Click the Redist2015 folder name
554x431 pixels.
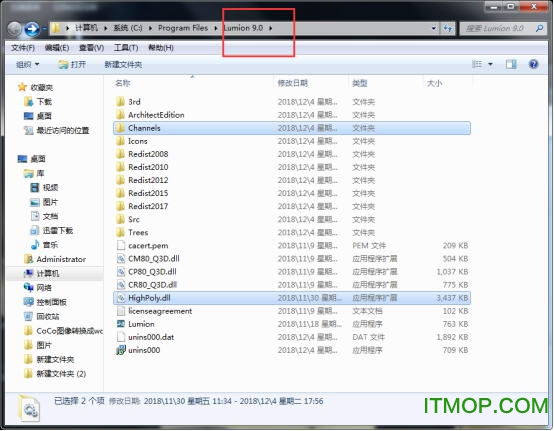[x=148, y=193]
